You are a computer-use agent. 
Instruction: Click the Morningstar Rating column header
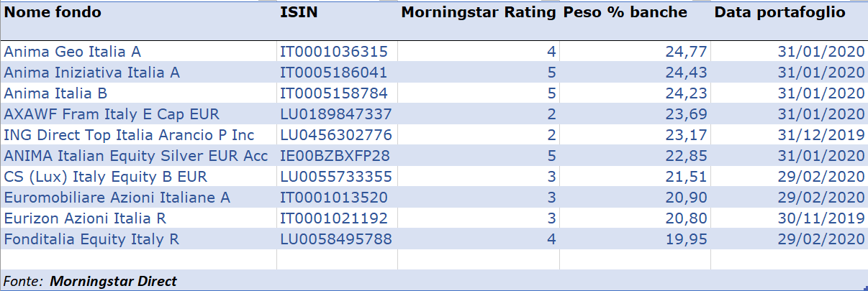tap(479, 13)
